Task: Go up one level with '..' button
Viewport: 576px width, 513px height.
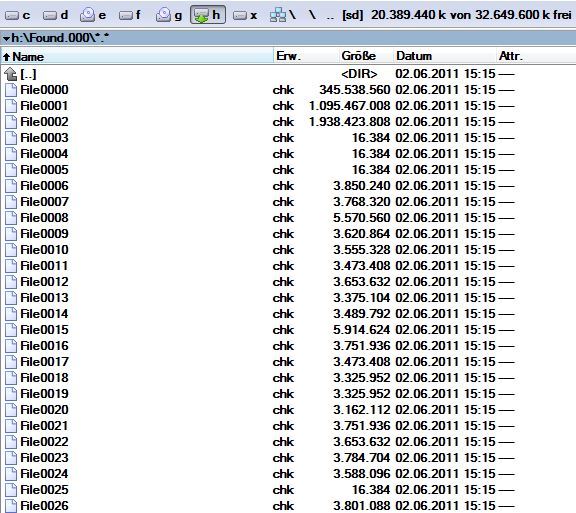Action: [330, 15]
